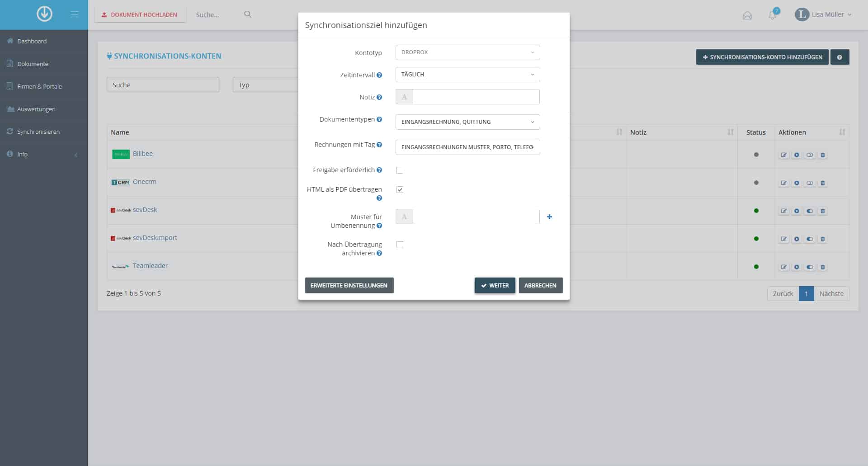Click the Weiter button
This screenshot has height=466, width=868.
point(495,285)
